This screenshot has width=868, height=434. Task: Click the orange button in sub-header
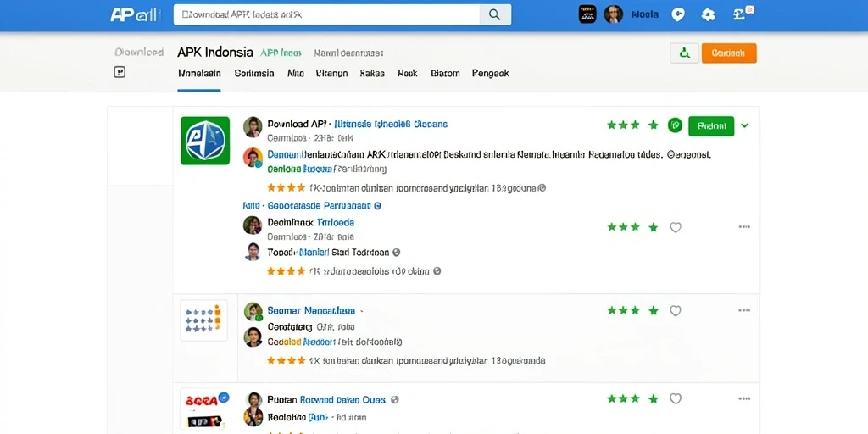728,53
